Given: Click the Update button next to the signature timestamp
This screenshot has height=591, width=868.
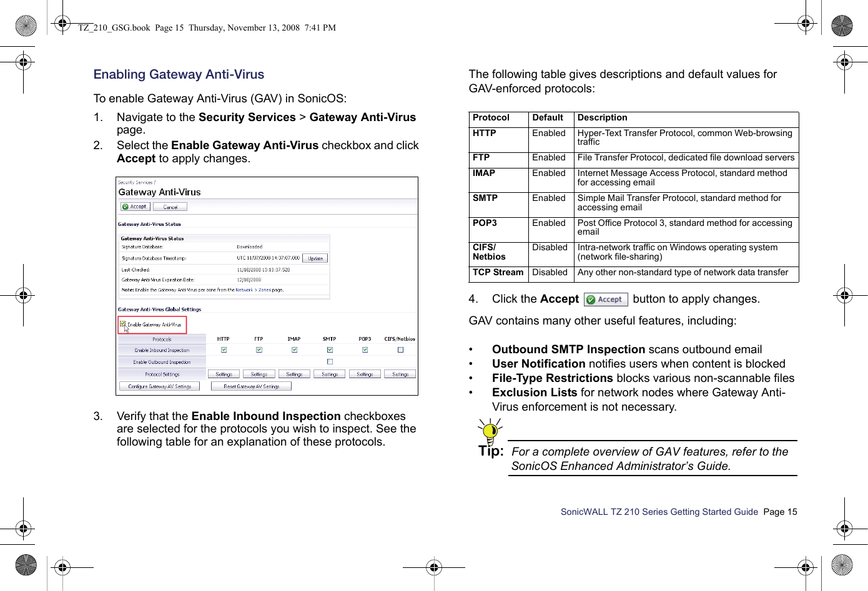Looking at the screenshot, I should 315,258.
